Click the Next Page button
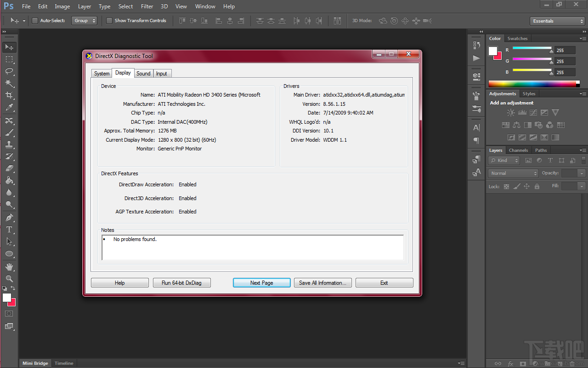This screenshot has height=368, width=588. click(261, 282)
